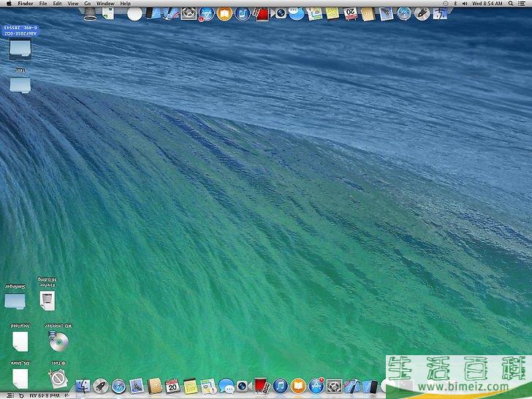
Task: Open Contacts in the upright Dock
Action: pos(155,386)
